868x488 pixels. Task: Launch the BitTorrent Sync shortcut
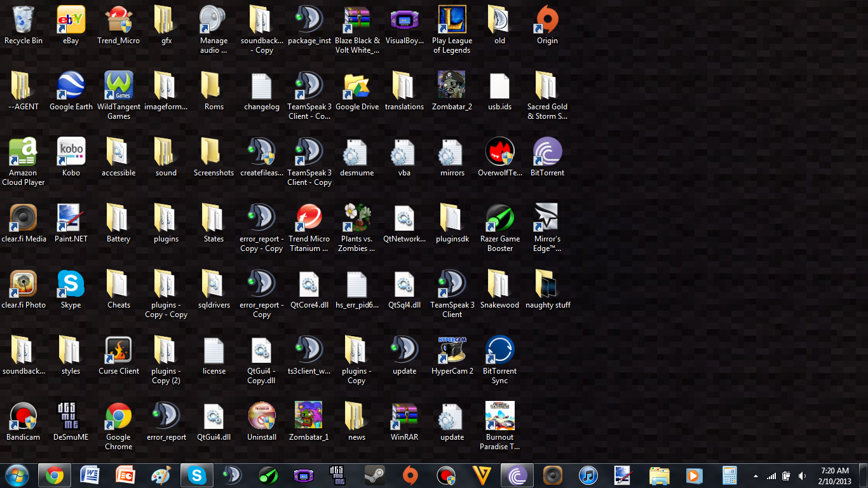coord(500,360)
